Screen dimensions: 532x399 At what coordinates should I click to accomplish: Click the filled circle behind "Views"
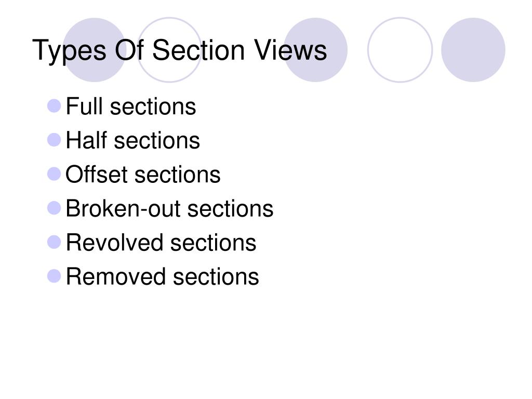(x=315, y=50)
